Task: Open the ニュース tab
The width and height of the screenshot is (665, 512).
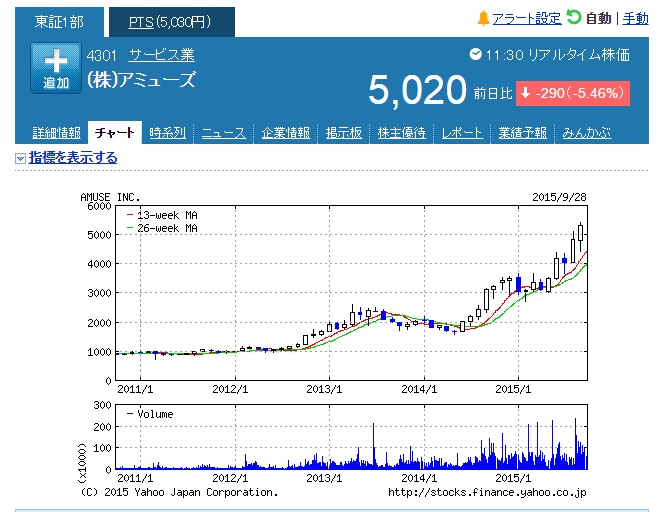Action: (x=224, y=133)
